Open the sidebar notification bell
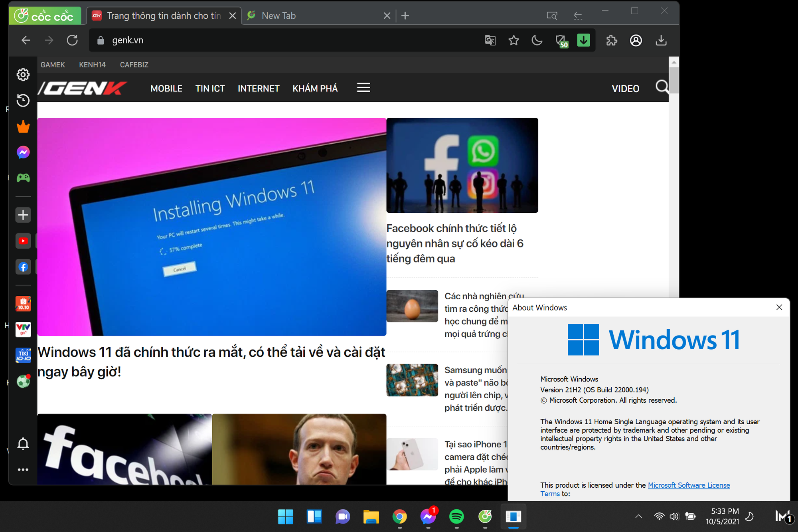Screen dimensions: 798x532 (x=23, y=444)
